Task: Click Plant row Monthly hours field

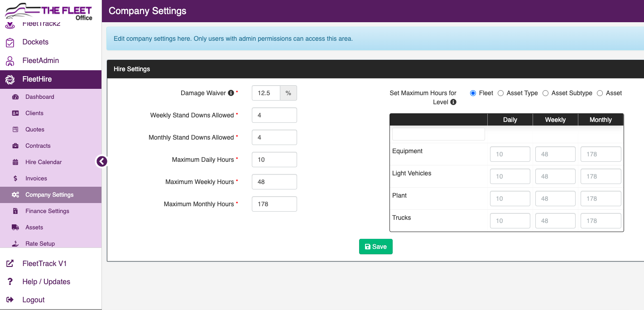Action: (601, 199)
